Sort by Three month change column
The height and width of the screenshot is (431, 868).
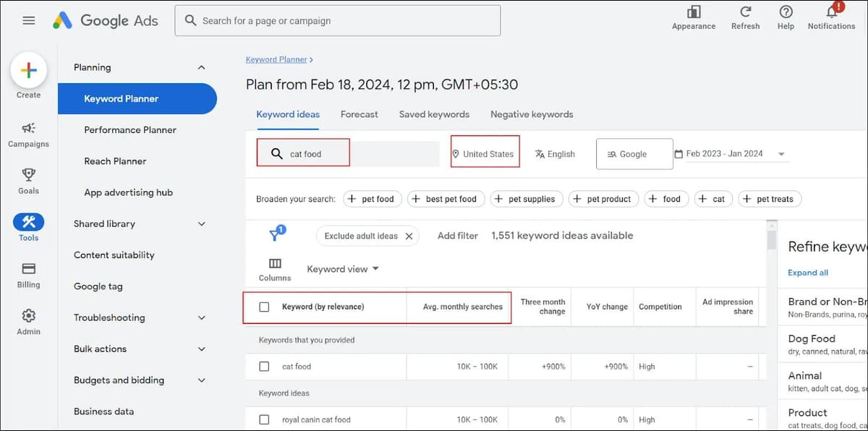[x=542, y=307]
